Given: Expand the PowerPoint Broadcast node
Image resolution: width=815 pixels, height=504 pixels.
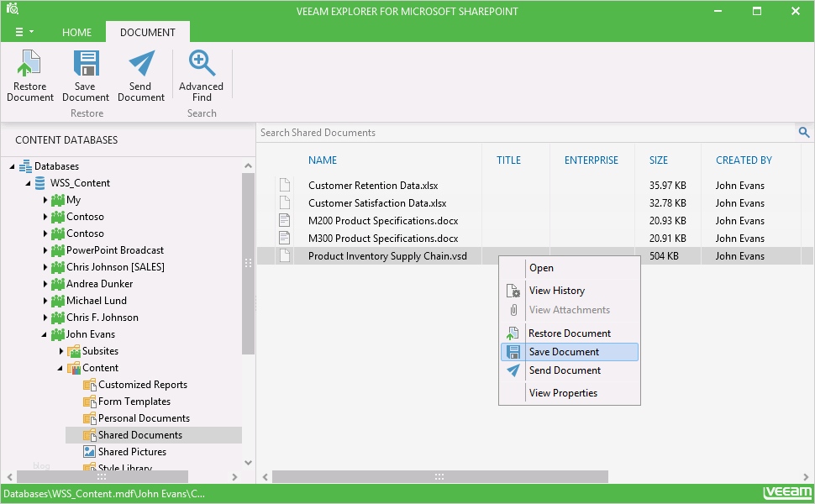Looking at the screenshot, I should 45,250.
